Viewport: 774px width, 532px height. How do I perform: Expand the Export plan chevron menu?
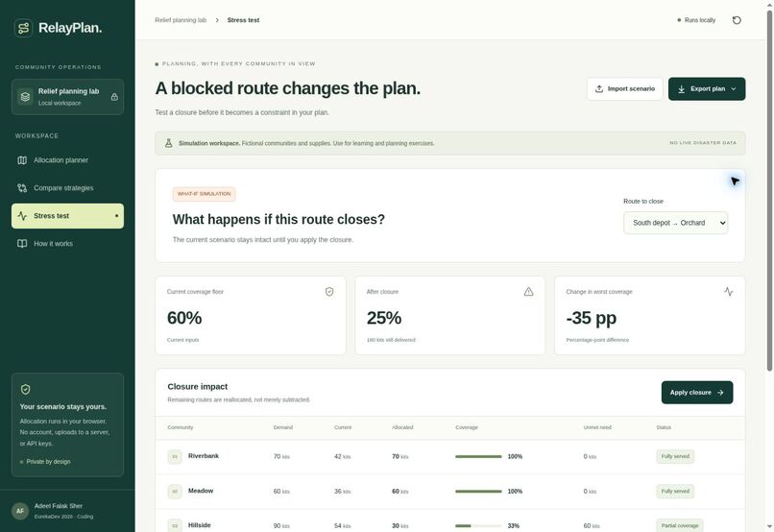pyautogui.click(x=734, y=89)
